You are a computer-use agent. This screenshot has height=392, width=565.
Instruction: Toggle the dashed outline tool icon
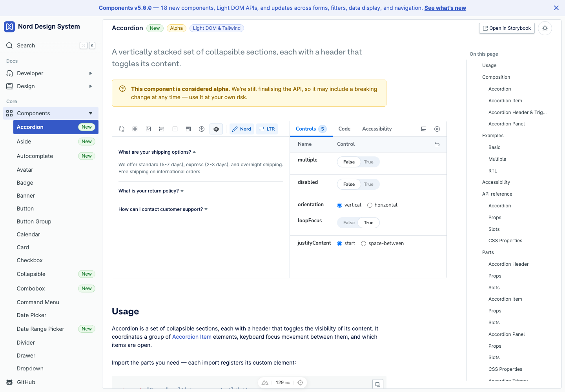pyautogui.click(x=175, y=129)
